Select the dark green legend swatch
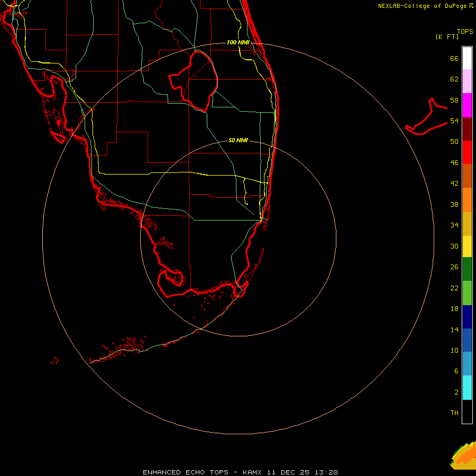The image size is (476, 476). (467, 269)
